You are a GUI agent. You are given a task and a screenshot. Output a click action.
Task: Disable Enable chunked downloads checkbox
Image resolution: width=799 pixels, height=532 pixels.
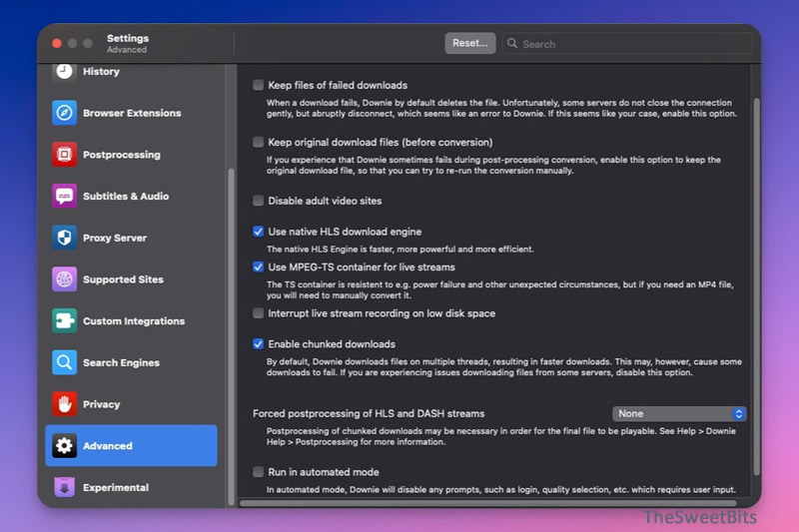point(259,344)
